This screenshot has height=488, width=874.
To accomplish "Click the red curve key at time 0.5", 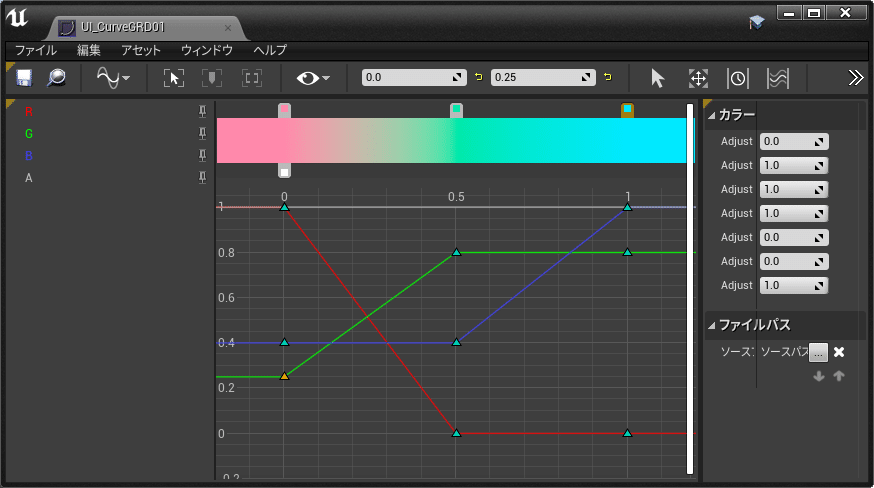I will point(456,433).
